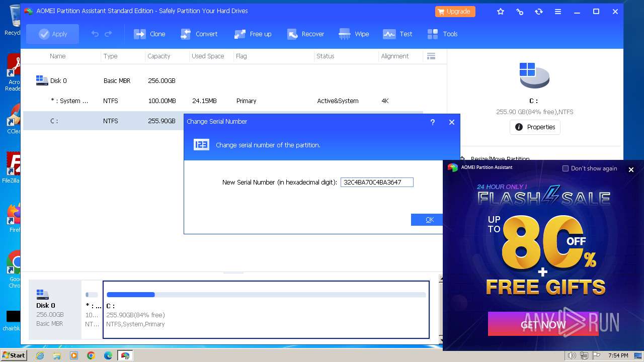Open Internet Explorer from taskbar
This screenshot has height=362, width=644.
tap(40, 355)
